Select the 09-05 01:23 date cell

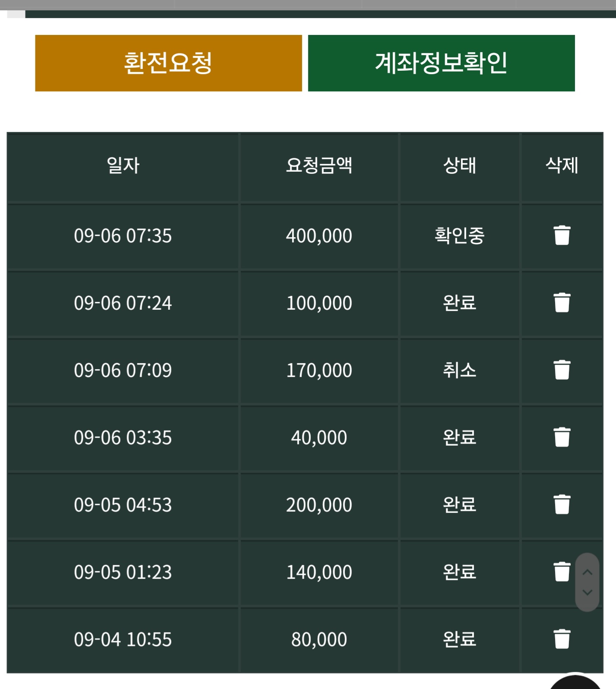coord(123,572)
